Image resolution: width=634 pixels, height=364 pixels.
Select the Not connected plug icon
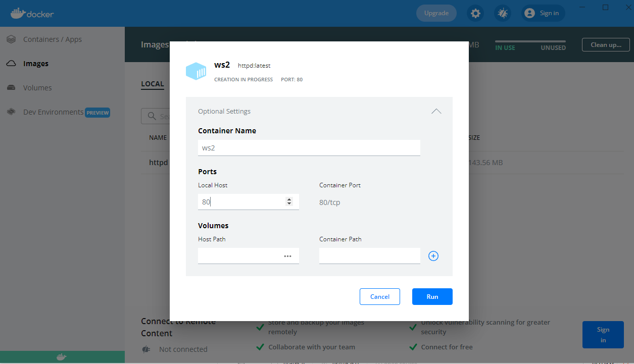coord(147,349)
